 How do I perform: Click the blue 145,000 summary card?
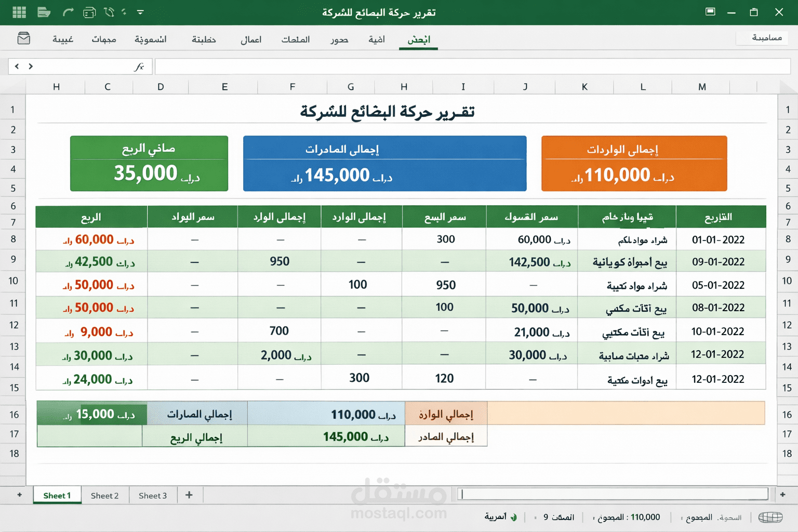point(384,164)
